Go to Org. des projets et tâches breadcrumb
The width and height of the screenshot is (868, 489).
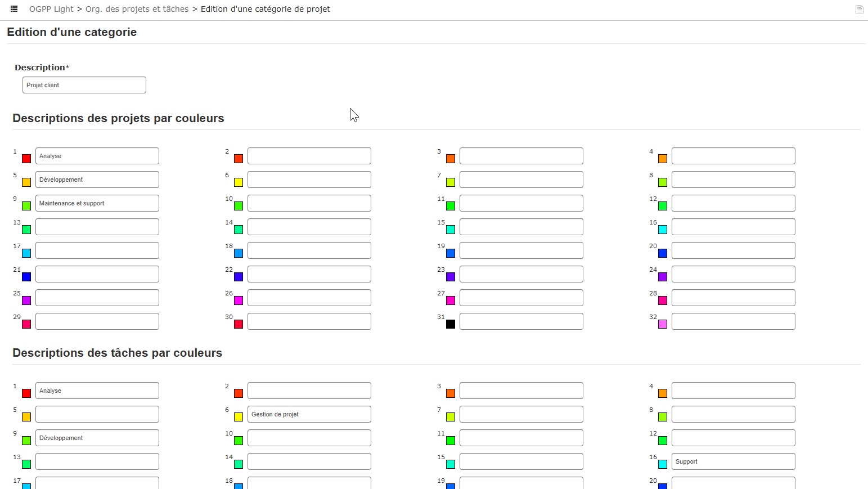(137, 9)
